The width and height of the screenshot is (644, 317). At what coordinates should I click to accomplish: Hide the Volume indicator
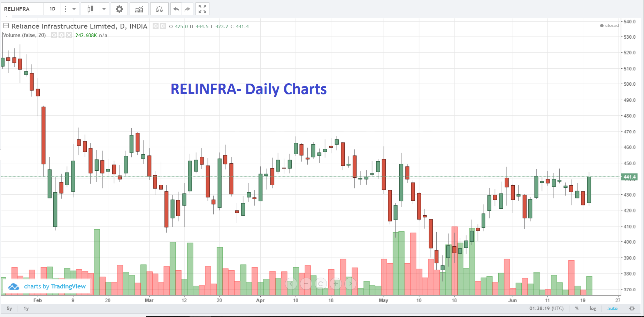point(54,35)
